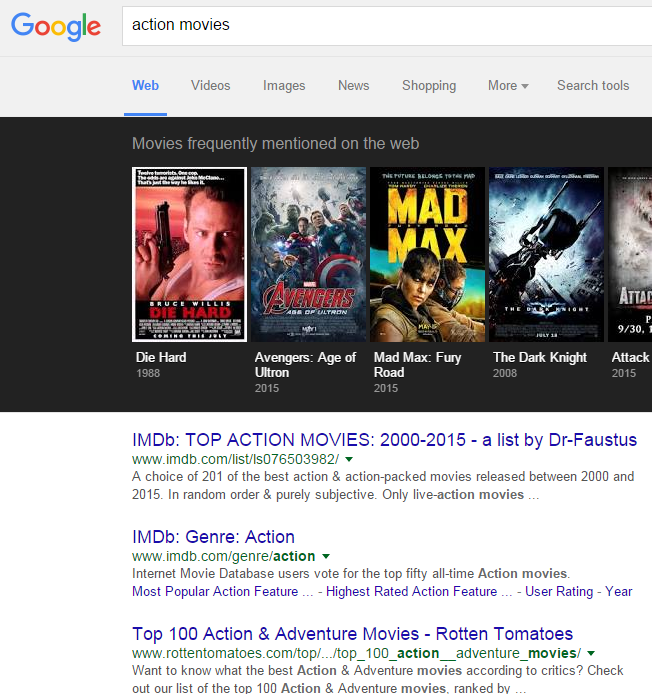Expand arrow next to imdb.com/genre/action URL
This screenshot has height=694, width=652.
326,556
